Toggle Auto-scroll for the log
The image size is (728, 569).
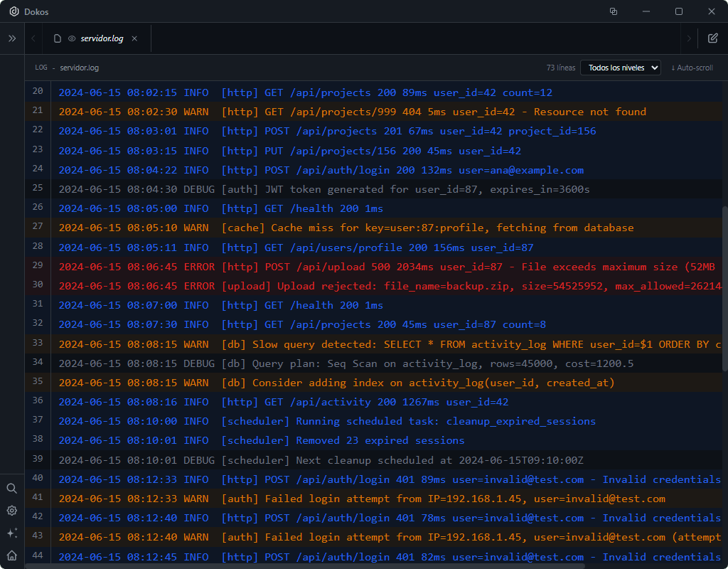pyautogui.click(x=692, y=68)
